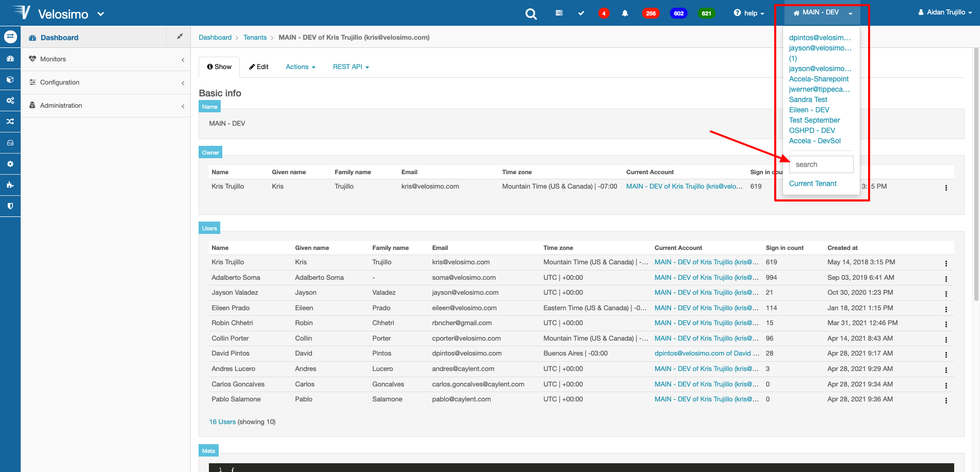
Task: Click the Current Tenant link
Action: [x=813, y=183]
